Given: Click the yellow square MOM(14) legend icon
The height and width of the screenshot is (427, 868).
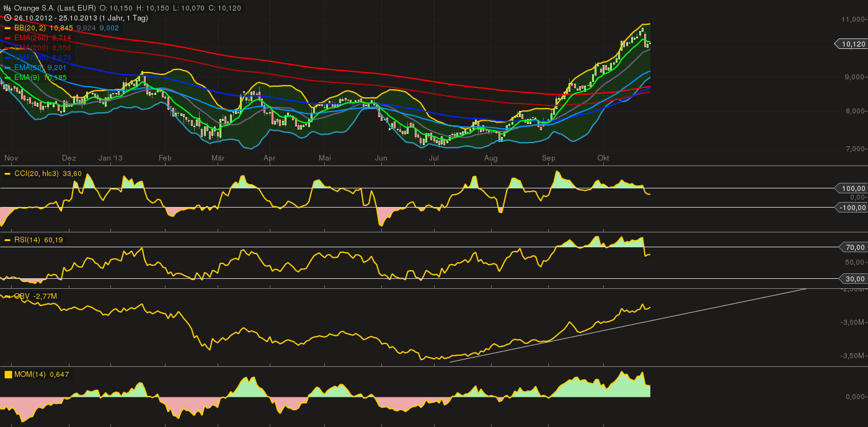Looking at the screenshot, I should pyautogui.click(x=8, y=374).
